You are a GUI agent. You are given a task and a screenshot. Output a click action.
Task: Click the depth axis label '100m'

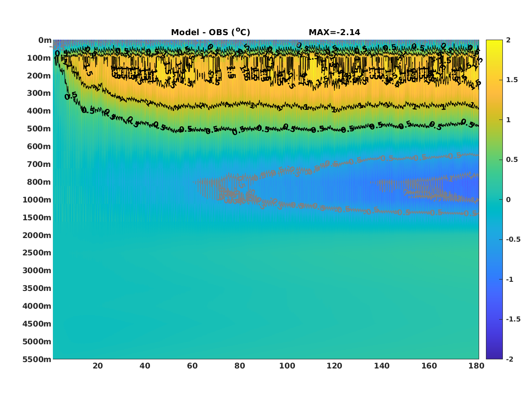(x=39, y=58)
